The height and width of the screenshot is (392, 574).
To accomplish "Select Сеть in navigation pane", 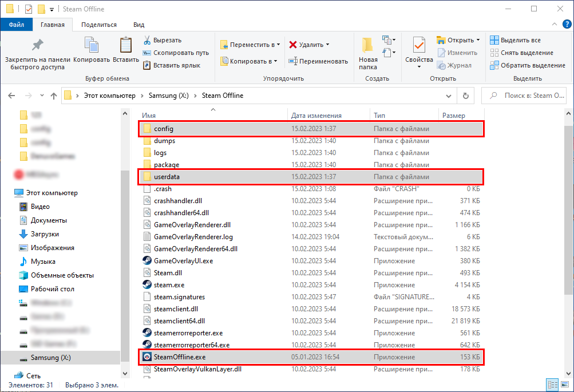I will [27, 375].
